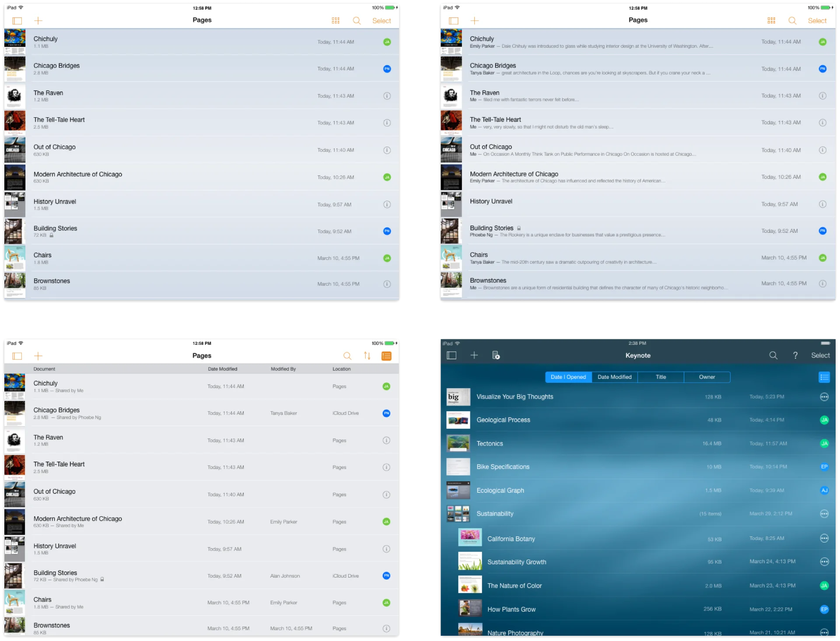Open search in the Keynote toolbar
This screenshot has width=840, height=641.
pyautogui.click(x=773, y=355)
